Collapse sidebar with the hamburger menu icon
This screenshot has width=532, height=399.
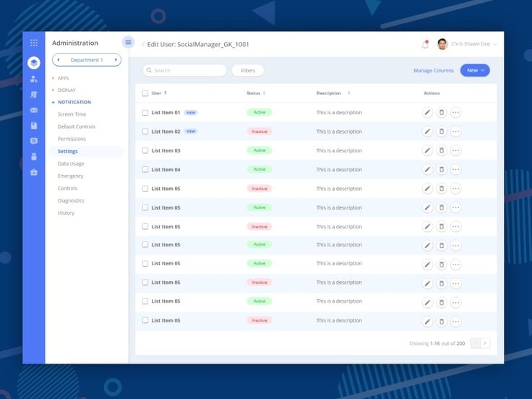pos(128,42)
